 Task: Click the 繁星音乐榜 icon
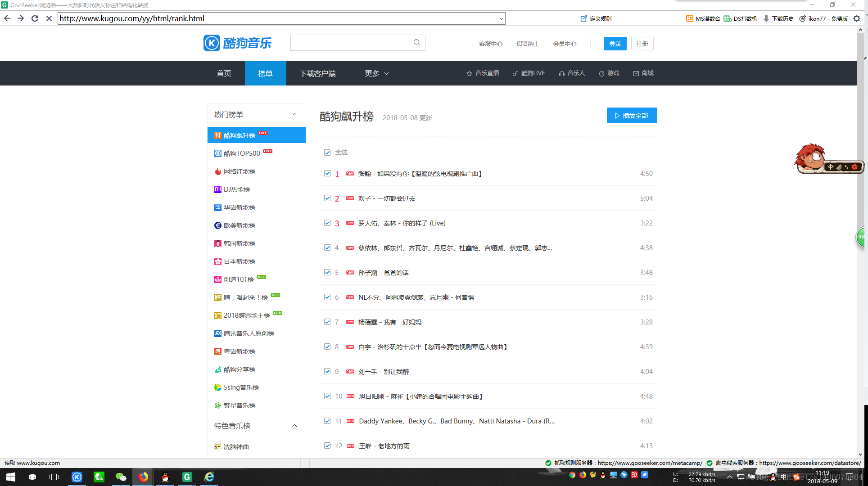(x=218, y=405)
